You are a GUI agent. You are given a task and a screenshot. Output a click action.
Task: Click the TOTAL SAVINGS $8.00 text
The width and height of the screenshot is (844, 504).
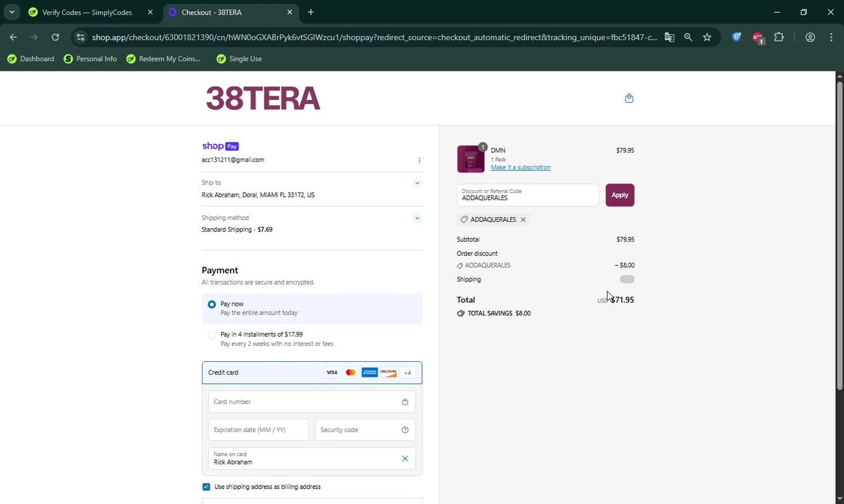coord(499,313)
